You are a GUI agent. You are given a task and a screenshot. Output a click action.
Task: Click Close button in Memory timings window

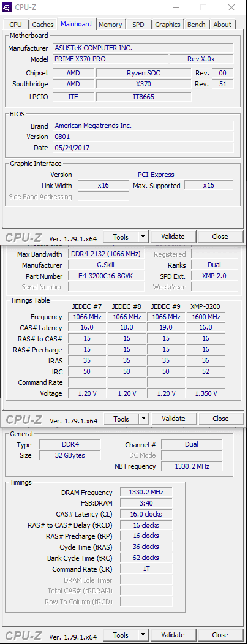[x=220, y=635]
